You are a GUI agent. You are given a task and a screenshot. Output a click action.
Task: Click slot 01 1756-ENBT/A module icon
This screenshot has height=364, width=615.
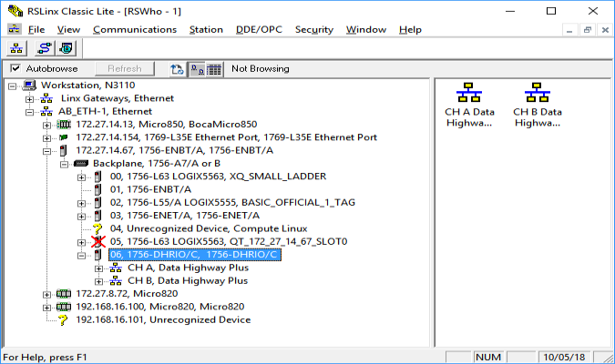(98, 189)
